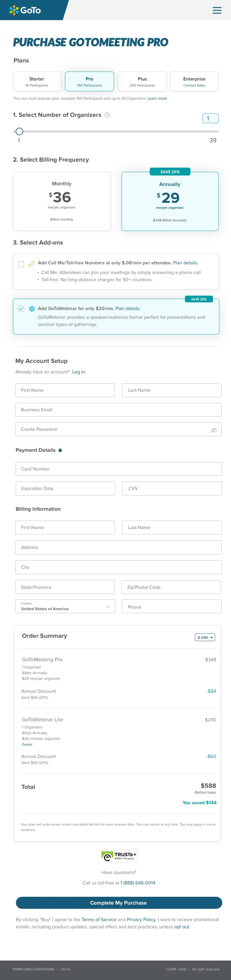
Task: Select the Plus 250 Participants plan tab
Action: [x=142, y=81]
